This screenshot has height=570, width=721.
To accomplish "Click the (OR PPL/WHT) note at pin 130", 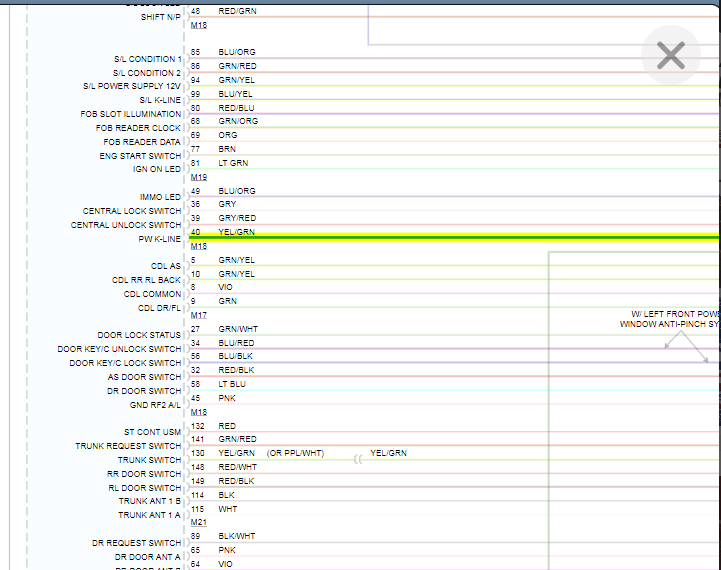I will [295, 453].
